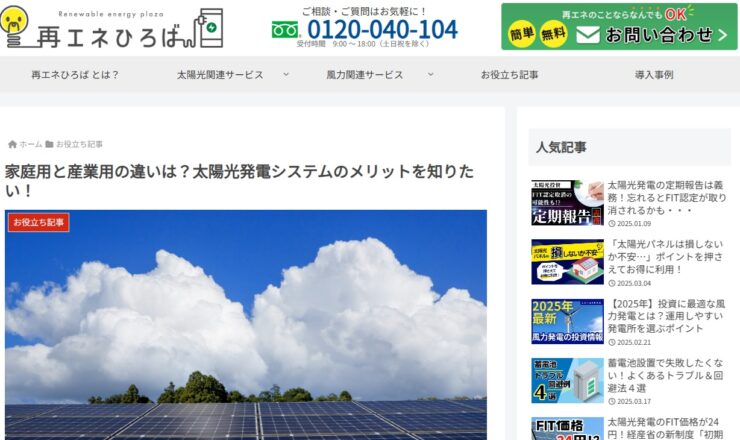Open article 太陽光発電のFIT価格が24円!
Viewport: 740px width, 440px height.
pyautogui.click(x=665, y=429)
